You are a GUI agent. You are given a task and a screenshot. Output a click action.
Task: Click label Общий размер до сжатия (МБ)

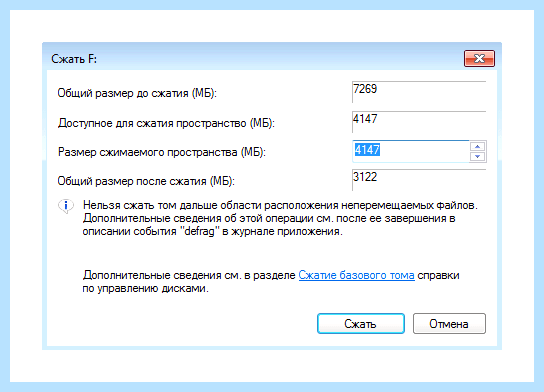tap(137, 93)
